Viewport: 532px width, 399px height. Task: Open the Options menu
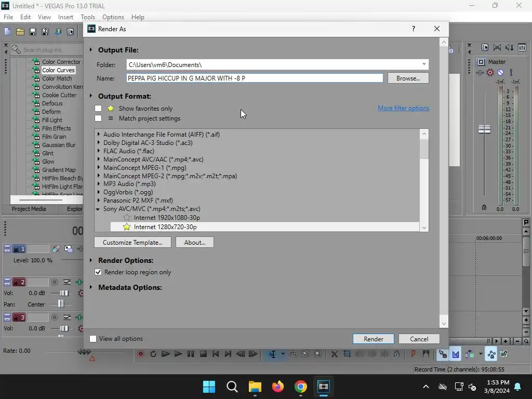(113, 17)
